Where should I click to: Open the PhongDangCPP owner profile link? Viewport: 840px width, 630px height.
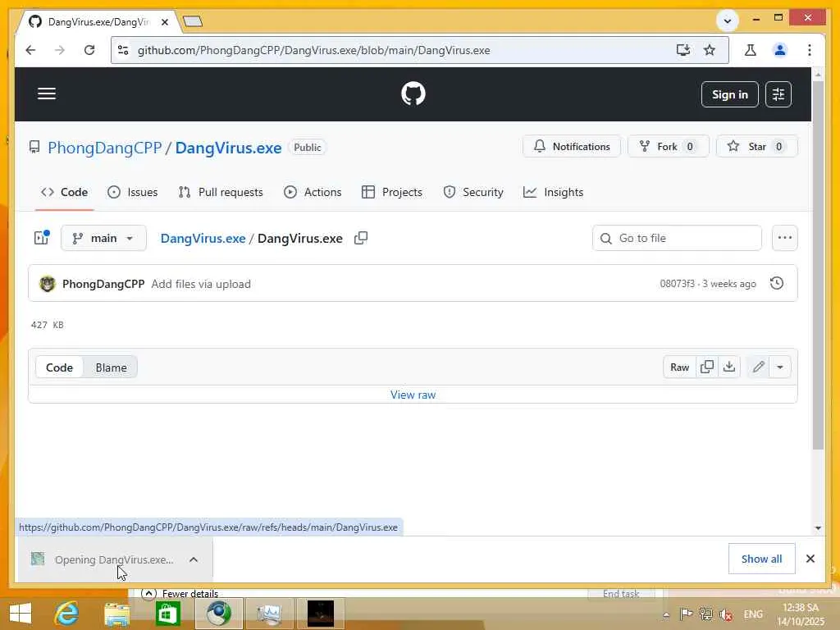click(104, 148)
